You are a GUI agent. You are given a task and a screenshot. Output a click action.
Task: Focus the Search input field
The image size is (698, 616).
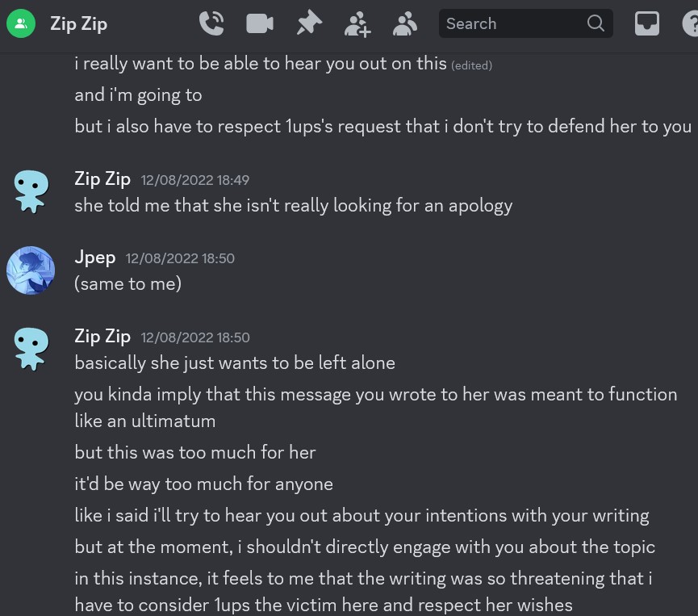coord(508,23)
